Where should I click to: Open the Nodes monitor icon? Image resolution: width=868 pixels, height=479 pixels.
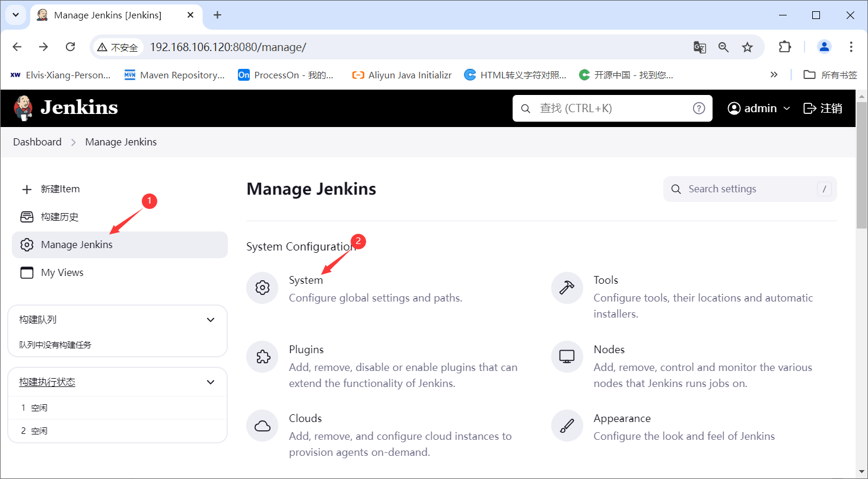[x=567, y=357]
